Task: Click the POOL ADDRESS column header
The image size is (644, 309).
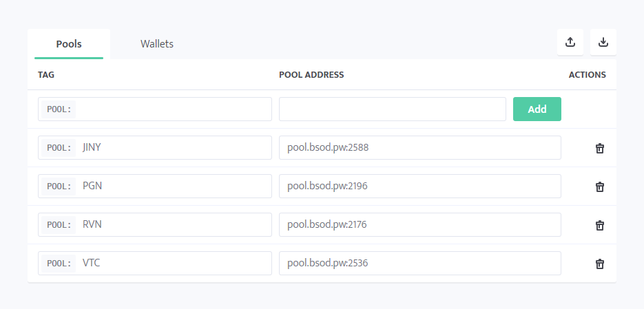Action: pos(311,75)
